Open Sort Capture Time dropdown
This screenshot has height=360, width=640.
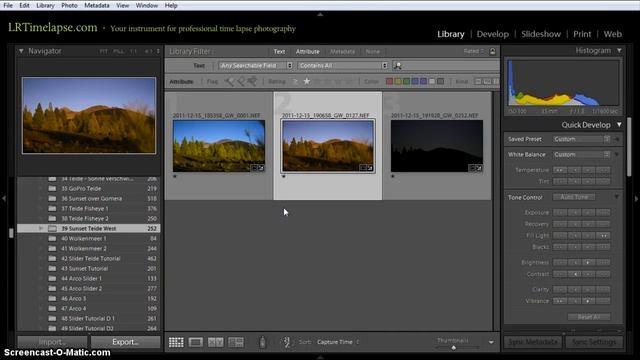pos(338,342)
